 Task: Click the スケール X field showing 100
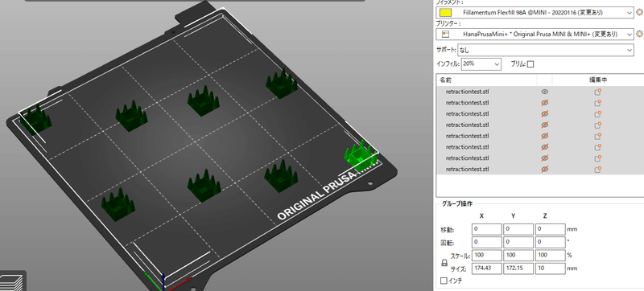[x=487, y=256]
